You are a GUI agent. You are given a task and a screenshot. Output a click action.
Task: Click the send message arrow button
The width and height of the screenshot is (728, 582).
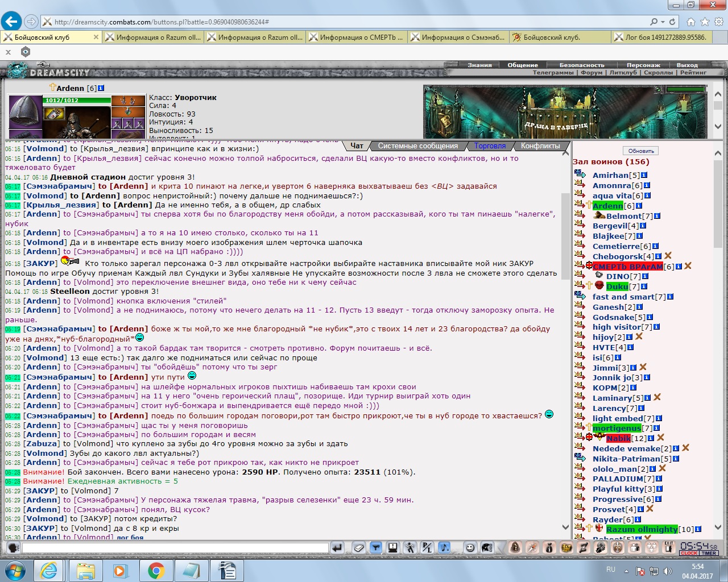(337, 548)
